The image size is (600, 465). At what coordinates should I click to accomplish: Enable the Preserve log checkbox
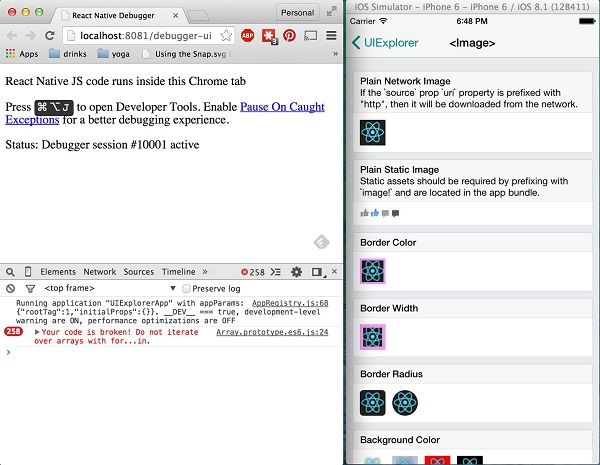[x=186, y=288]
